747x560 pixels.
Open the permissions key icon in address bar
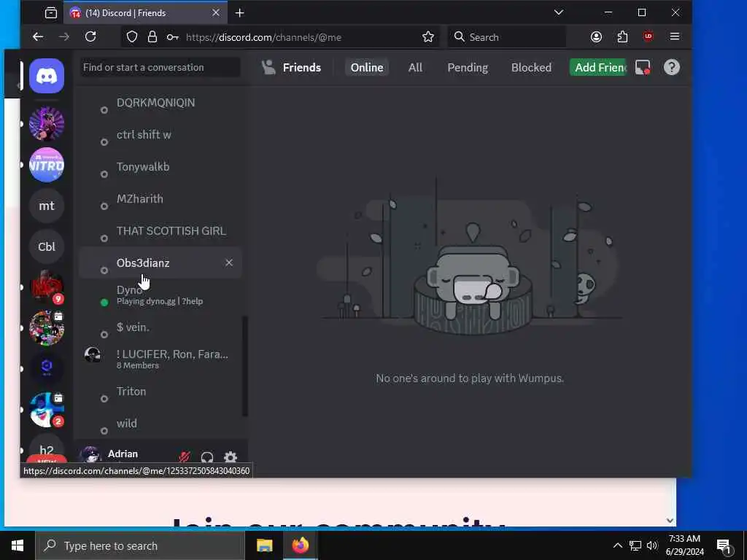click(172, 37)
